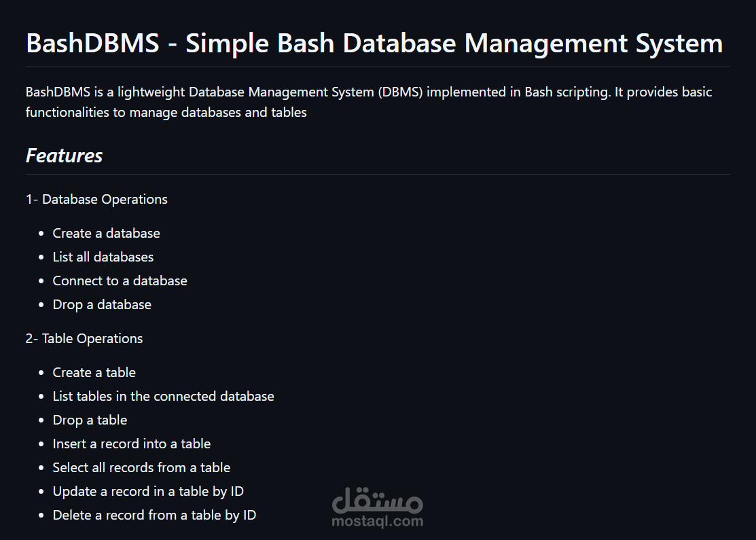This screenshot has width=756, height=540.
Task: Click 'Delete a record from a table by ID'
Action: [154, 515]
